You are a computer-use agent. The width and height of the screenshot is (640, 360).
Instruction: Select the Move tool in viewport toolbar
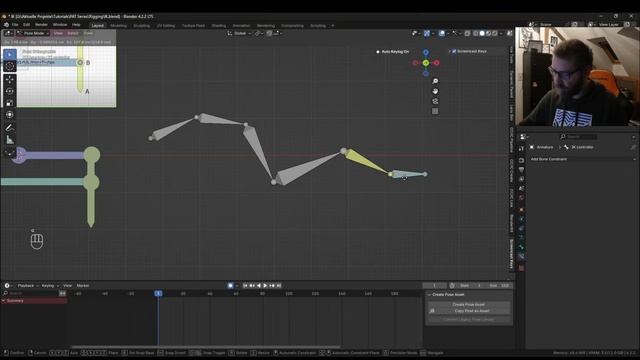(10, 80)
